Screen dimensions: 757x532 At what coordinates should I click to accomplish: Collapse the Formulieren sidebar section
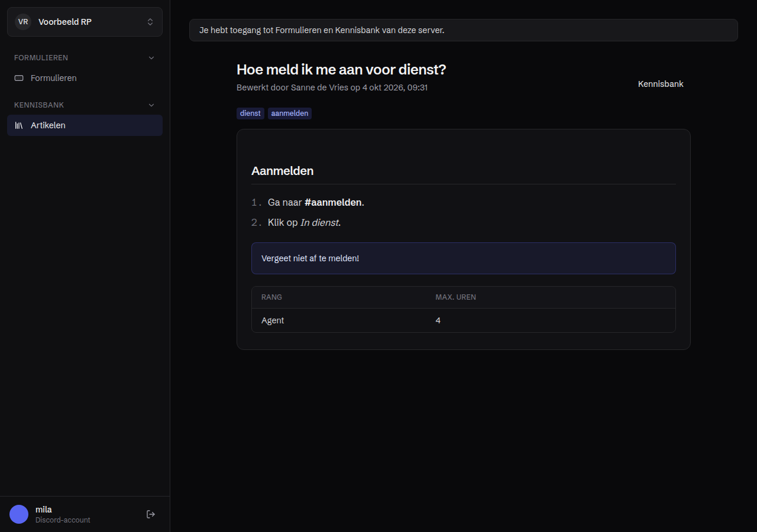pyautogui.click(x=85, y=58)
